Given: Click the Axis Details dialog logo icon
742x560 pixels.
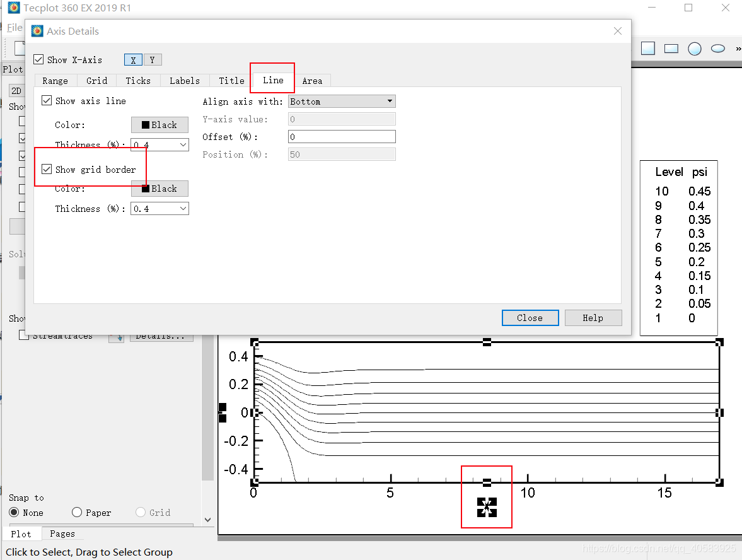Looking at the screenshot, I should (x=37, y=32).
